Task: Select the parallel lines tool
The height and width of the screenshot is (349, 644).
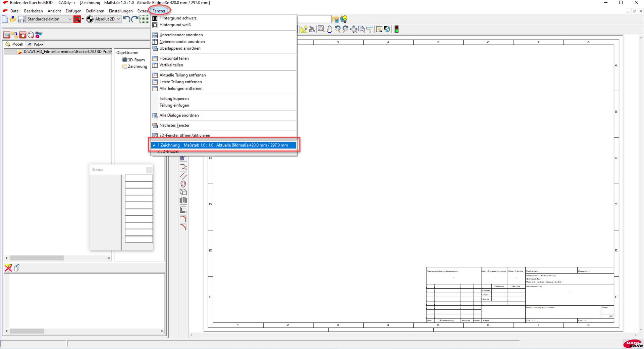Action: click(x=183, y=176)
